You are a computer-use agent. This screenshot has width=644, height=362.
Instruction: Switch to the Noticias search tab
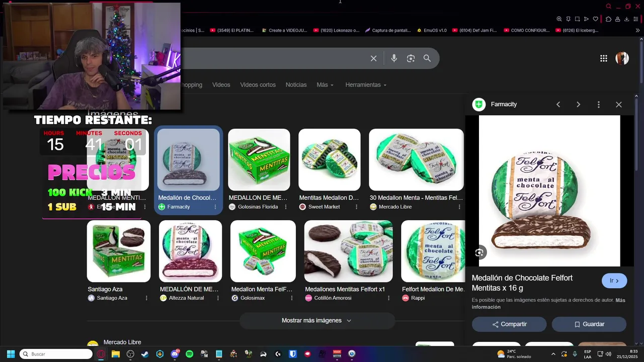(x=296, y=84)
